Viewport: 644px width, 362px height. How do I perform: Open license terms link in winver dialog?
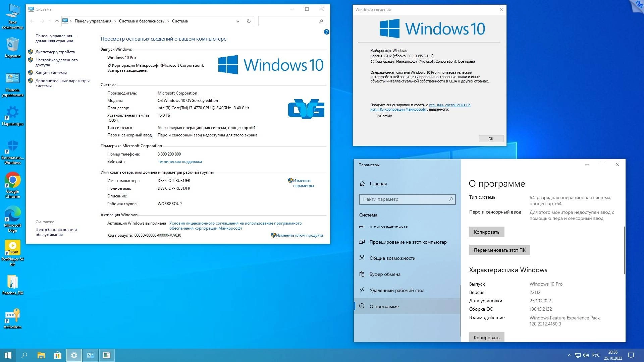[x=420, y=107]
